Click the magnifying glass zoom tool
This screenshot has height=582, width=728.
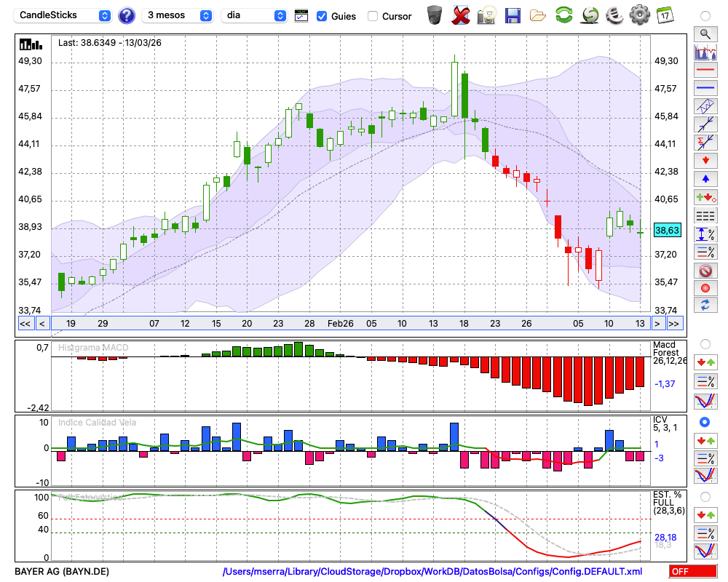(x=705, y=33)
